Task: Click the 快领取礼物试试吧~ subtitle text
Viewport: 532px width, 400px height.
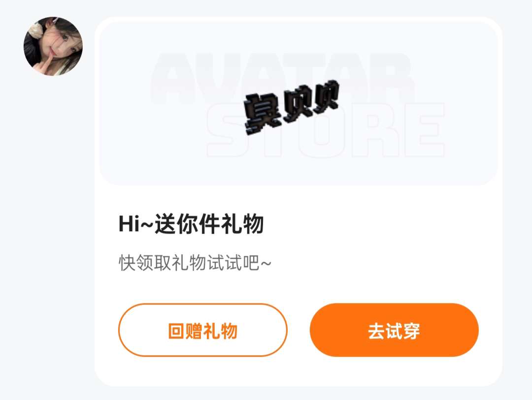Action: [195, 263]
